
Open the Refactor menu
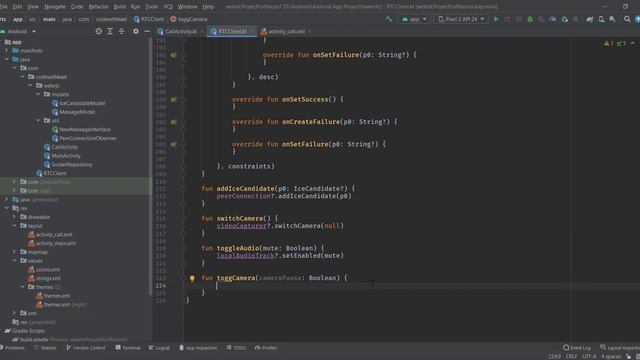tap(98, 7)
